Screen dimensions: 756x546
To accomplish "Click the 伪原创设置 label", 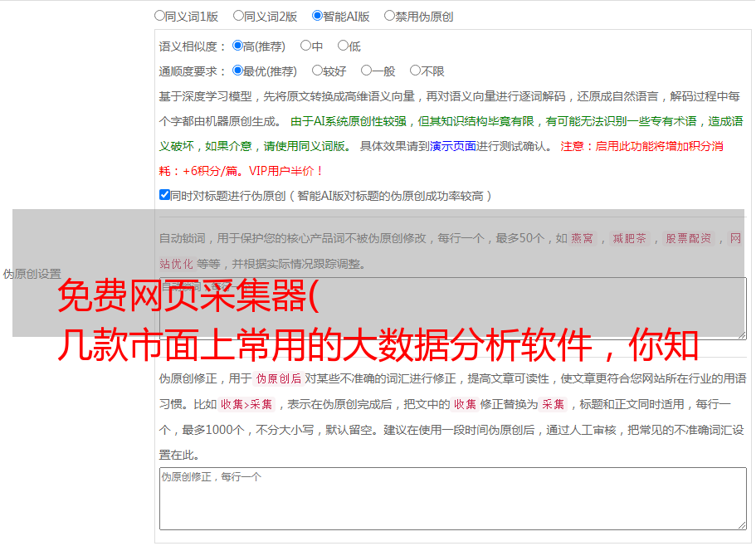I will click(32, 274).
